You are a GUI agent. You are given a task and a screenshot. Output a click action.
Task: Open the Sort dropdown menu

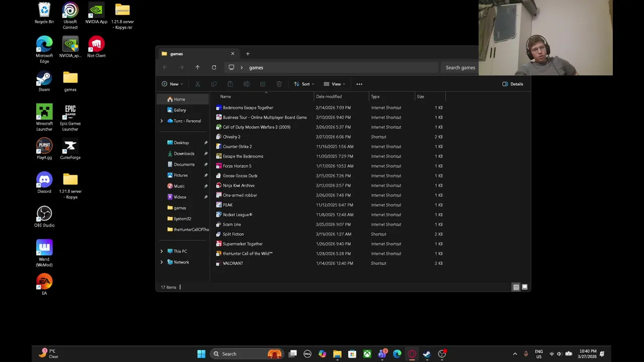304,84
